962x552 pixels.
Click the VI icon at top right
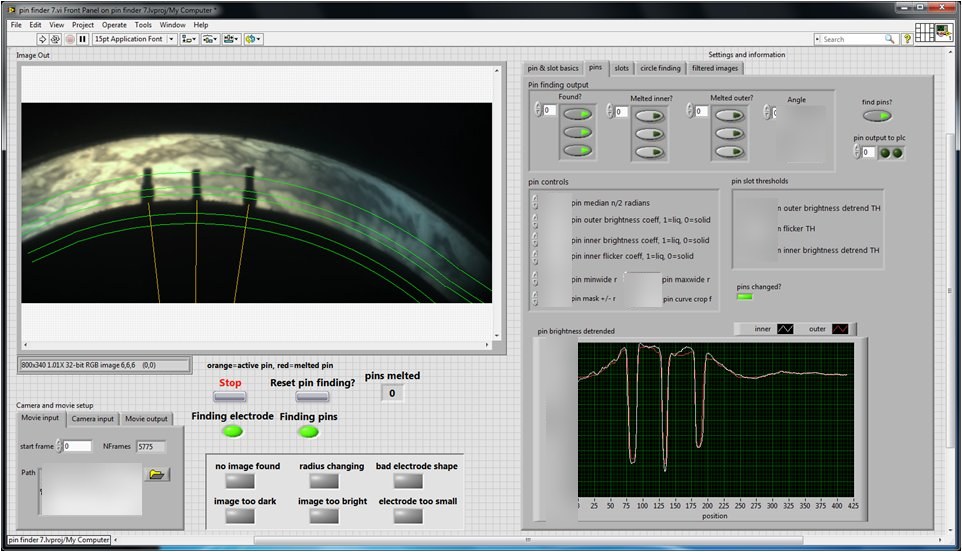944,33
